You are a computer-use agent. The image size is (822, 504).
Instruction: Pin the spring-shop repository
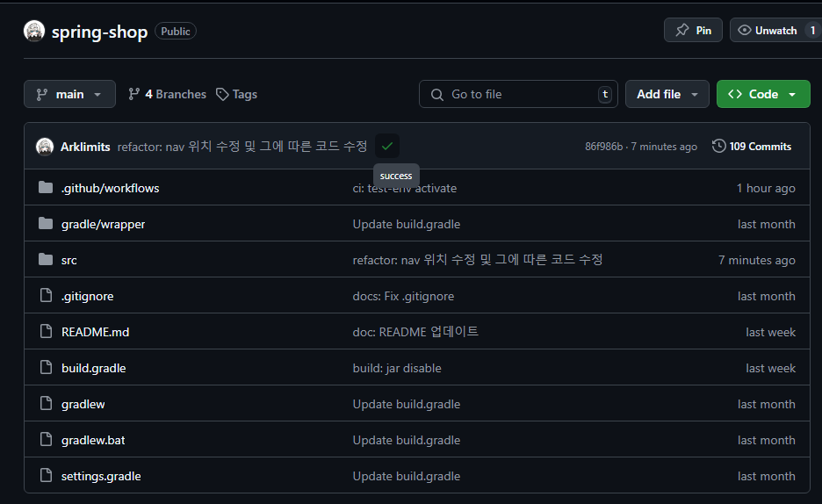click(x=693, y=30)
